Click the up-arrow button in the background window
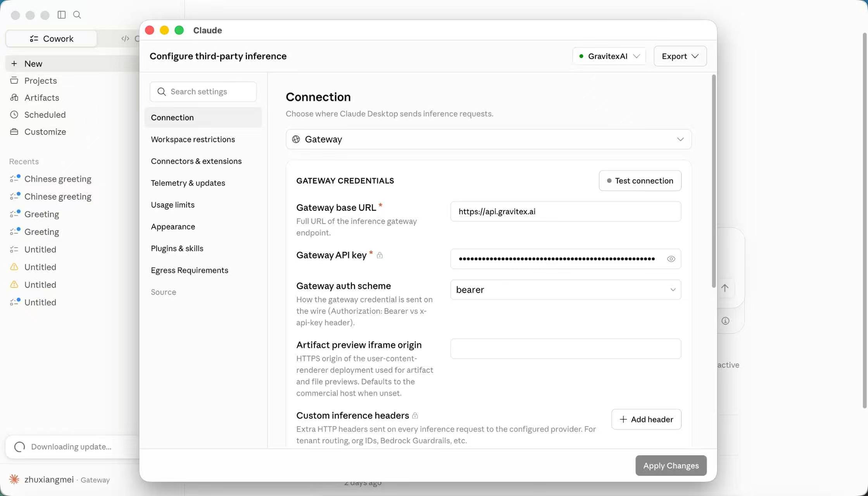Viewport: 868px width, 496px height. (725, 288)
